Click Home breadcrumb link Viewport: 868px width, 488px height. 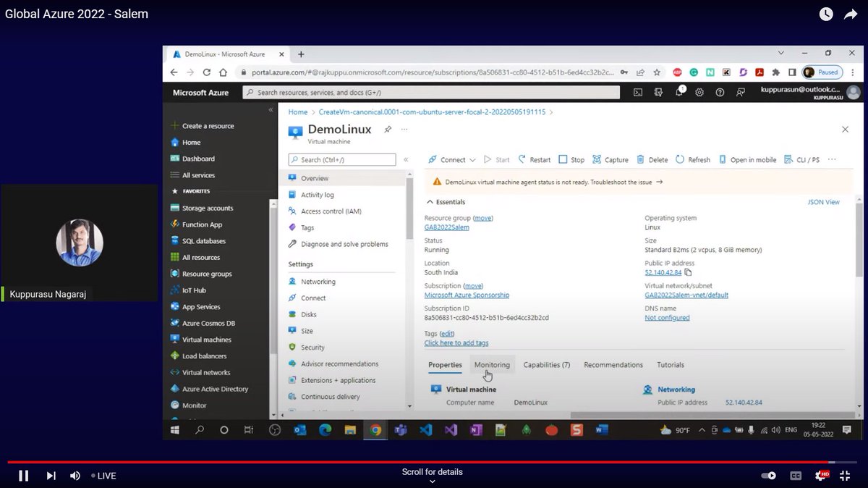(x=298, y=112)
